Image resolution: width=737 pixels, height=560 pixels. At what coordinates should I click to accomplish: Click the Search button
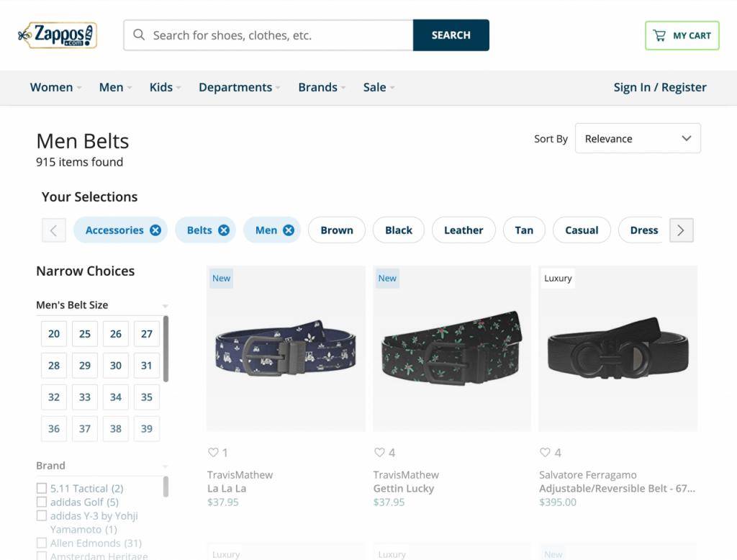coord(451,35)
